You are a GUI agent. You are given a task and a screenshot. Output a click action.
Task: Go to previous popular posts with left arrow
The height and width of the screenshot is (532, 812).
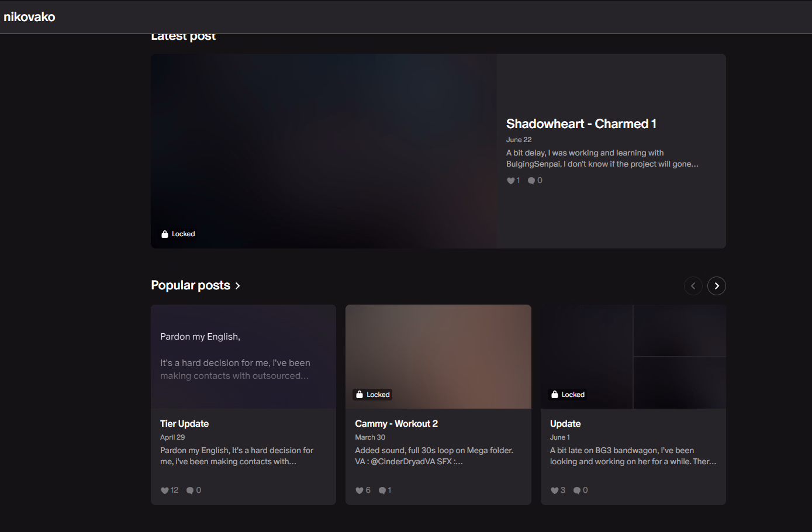coord(693,286)
